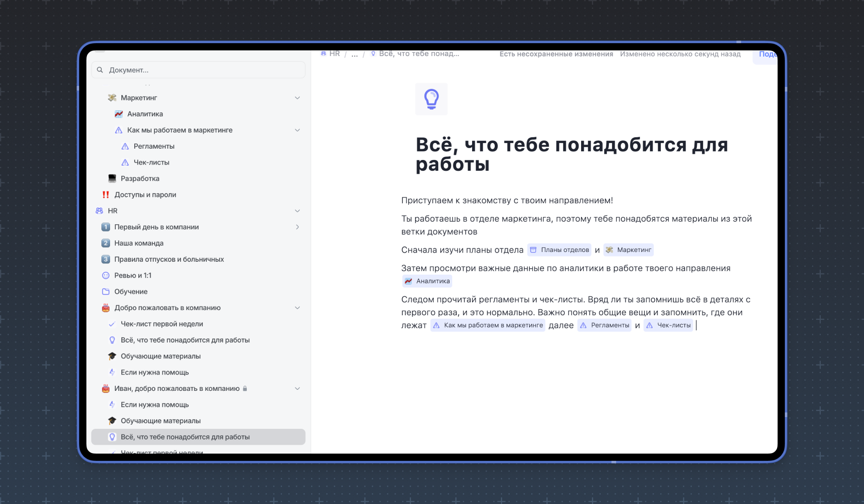Click the folder icon beside Обучение
This screenshot has width=864, height=504.
pyautogui.click(x=106, y=292)
